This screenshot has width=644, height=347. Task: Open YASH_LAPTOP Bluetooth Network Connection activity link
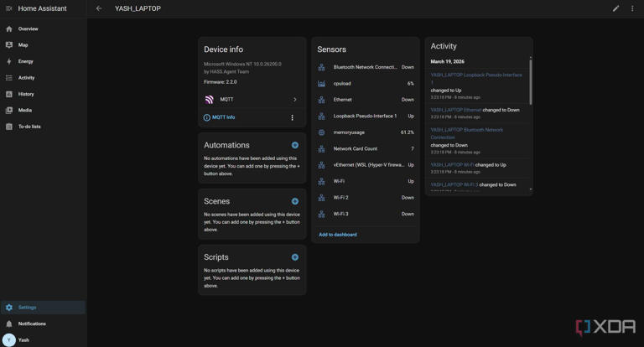(x=466, y=133)
